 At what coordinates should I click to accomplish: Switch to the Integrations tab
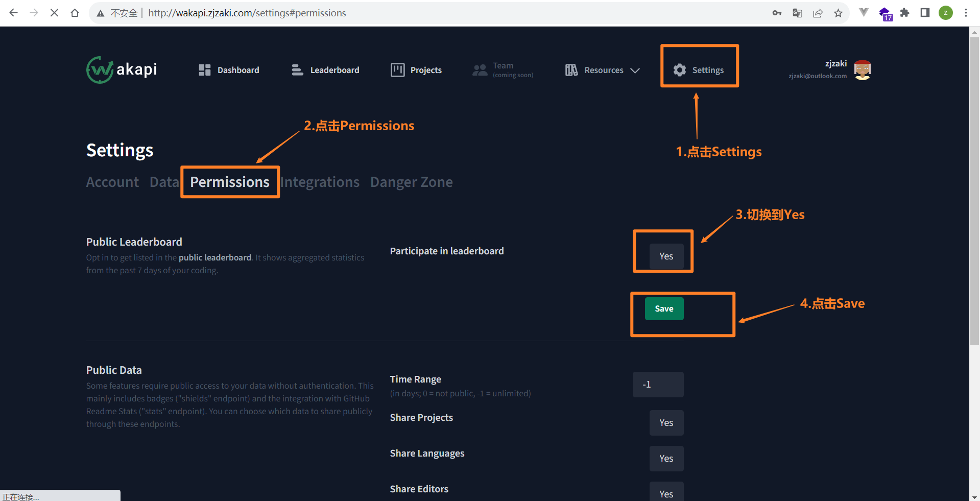(320, 182)
